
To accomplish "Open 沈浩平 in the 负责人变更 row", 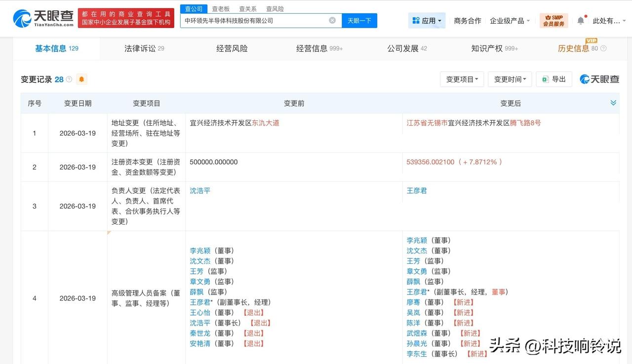I will click(200, 191).
